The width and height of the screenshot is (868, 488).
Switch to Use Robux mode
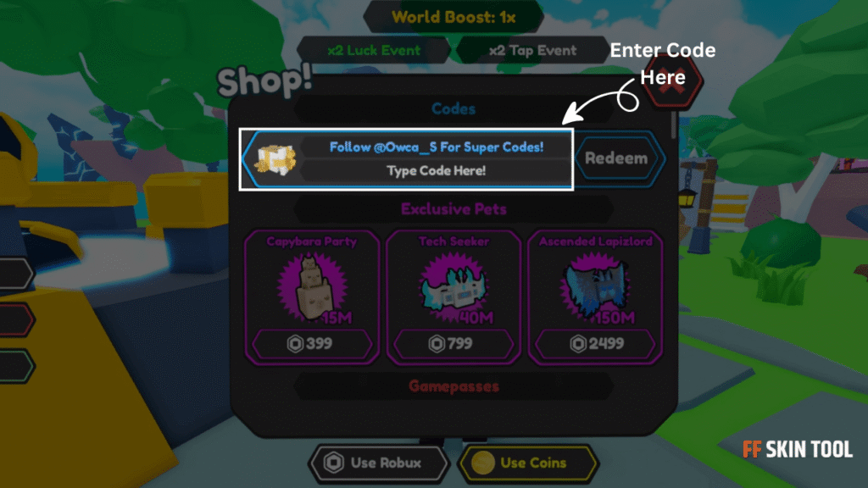(379, 463)
